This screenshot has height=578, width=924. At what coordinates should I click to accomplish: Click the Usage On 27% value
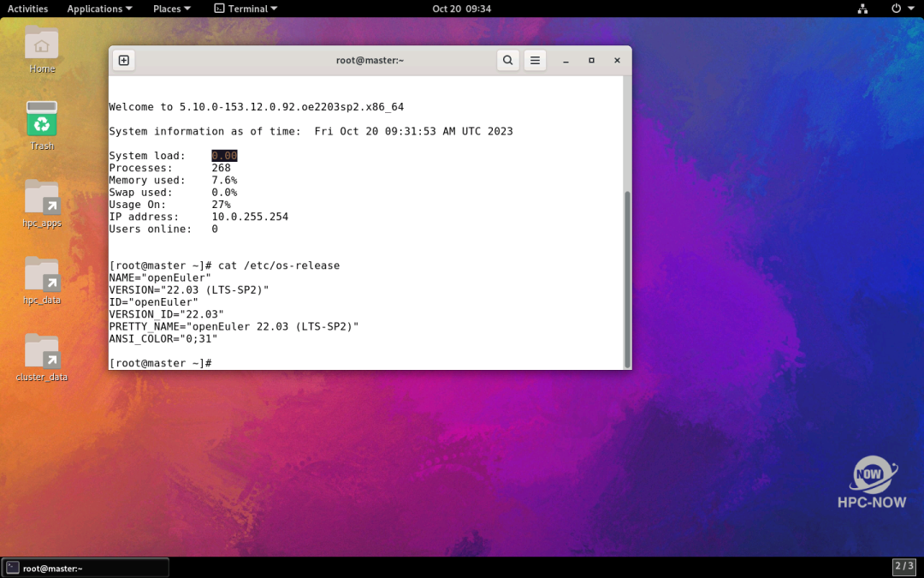pyautogui.click(x=221, y=205)
